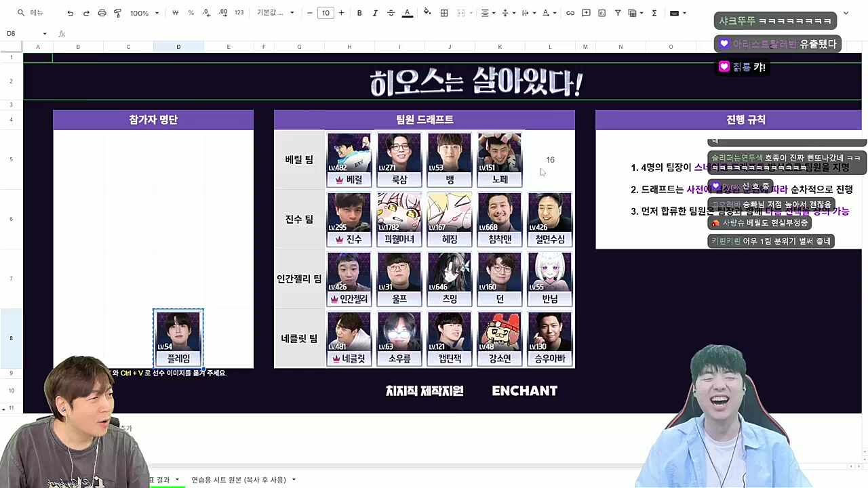The width and height of the screenshot is (868, 488).
Task: Click the Undo icon
Action: [x=71, y=13]
